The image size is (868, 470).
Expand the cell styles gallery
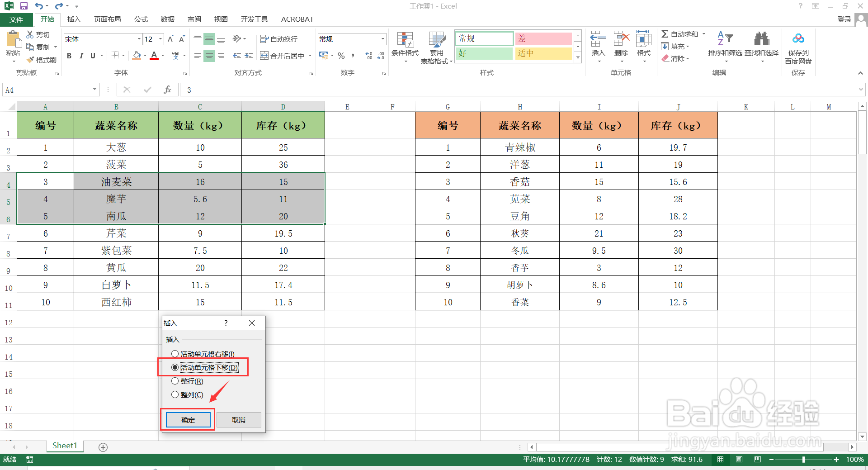(578, 57)
